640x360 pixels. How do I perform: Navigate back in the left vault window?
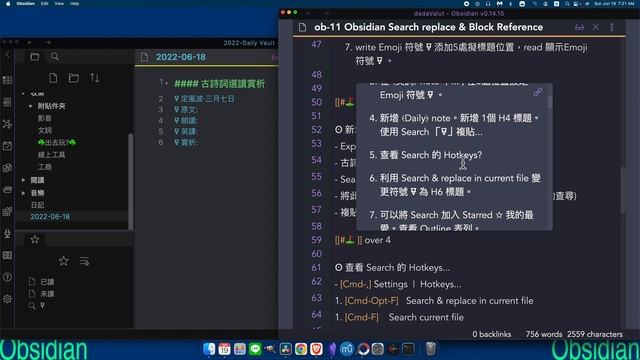pos(31,42)
